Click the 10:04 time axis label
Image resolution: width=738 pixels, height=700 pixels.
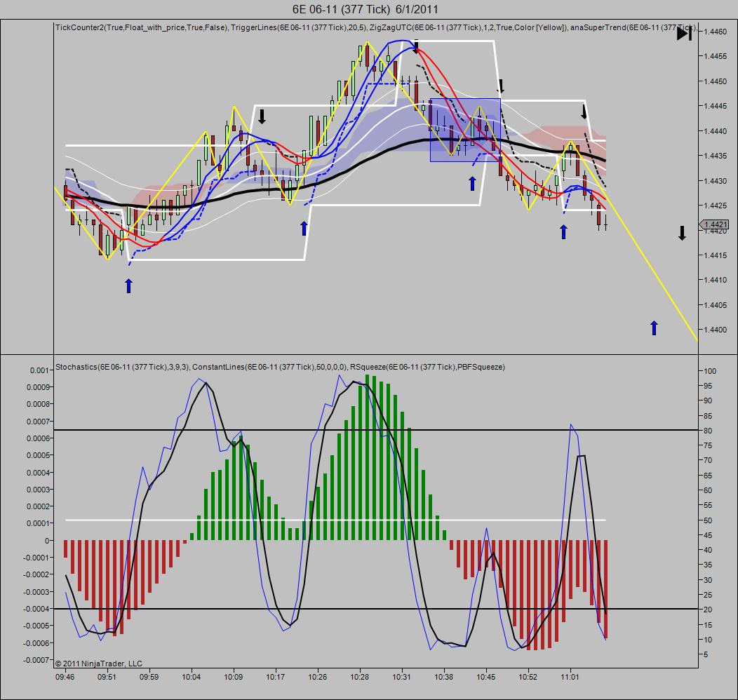[x=191, y=677]
